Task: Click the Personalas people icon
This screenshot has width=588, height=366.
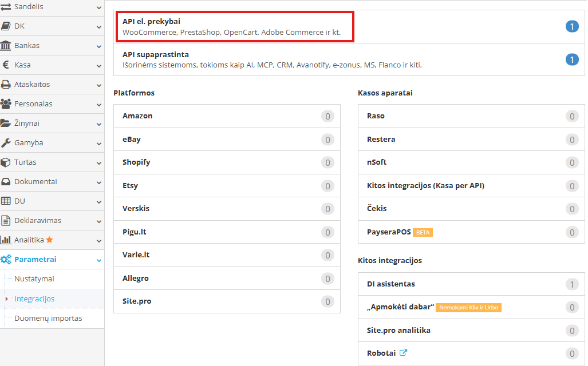Action: click(x=6, y=104)
